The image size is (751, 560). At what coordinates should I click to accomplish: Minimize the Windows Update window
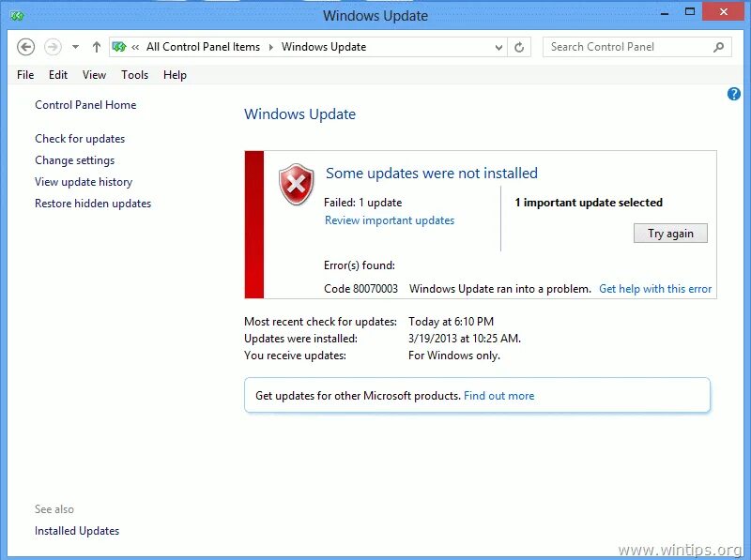665,13
